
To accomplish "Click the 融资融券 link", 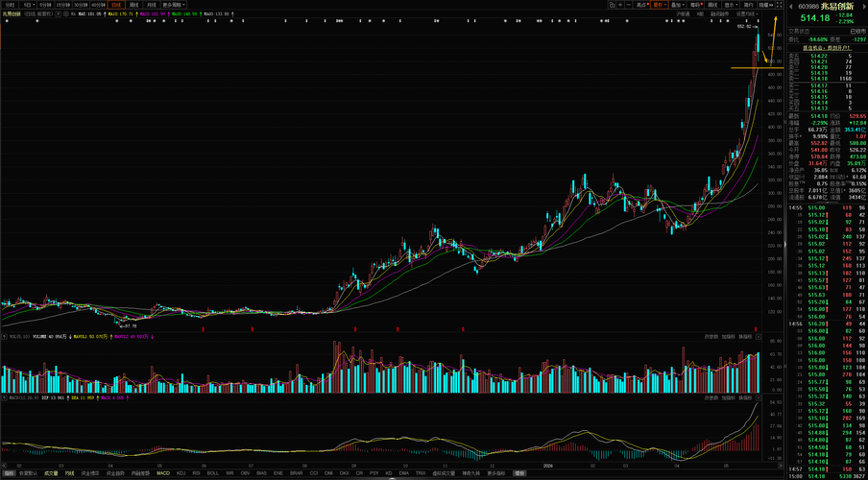I will point(719,13).
